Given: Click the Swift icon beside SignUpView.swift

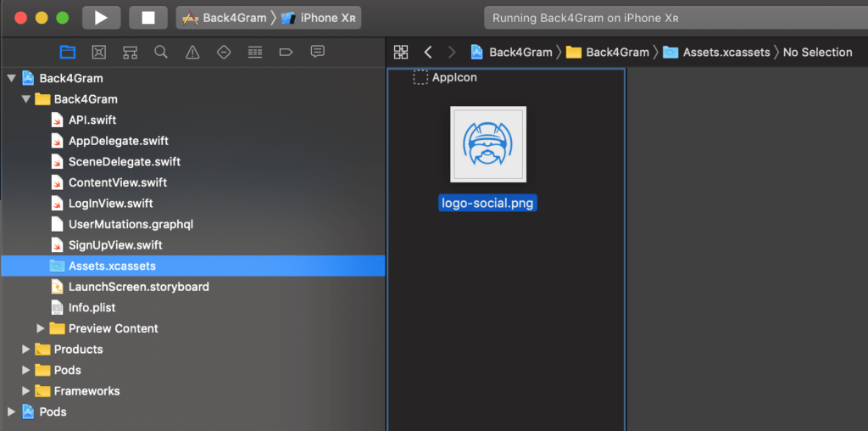Looking at the screenshot, I should [57, 245].
